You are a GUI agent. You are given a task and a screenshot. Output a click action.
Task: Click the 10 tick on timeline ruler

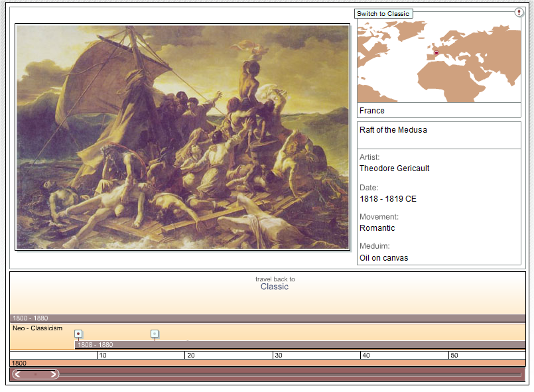coord(103,356)
